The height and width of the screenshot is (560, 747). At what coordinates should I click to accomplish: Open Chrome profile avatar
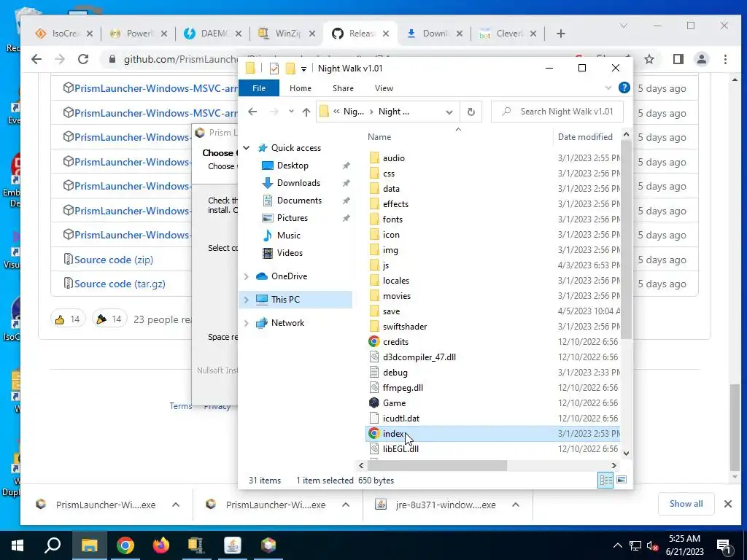click(x=702, y=59)
